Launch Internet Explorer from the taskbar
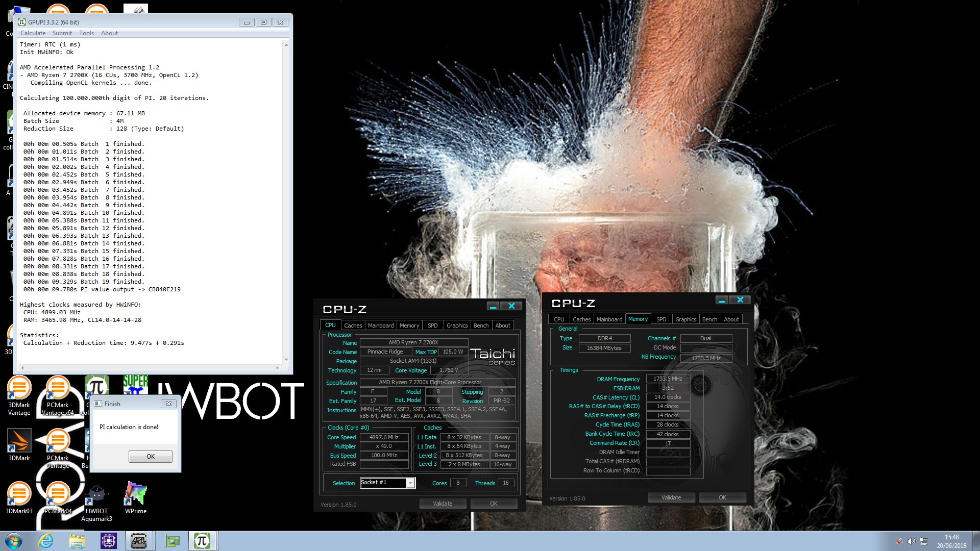Image resolution: width=980 pixels, height=551 pixels. point(46,541)
